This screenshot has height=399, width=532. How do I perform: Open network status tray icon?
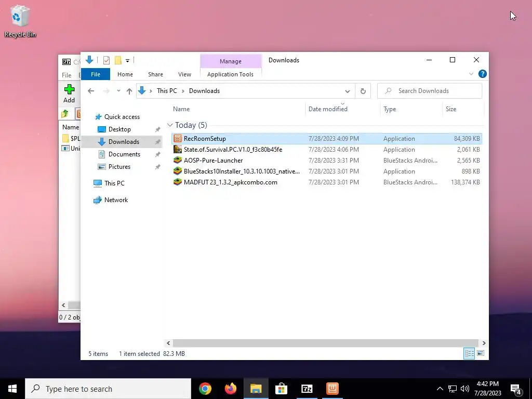point(453,389)
